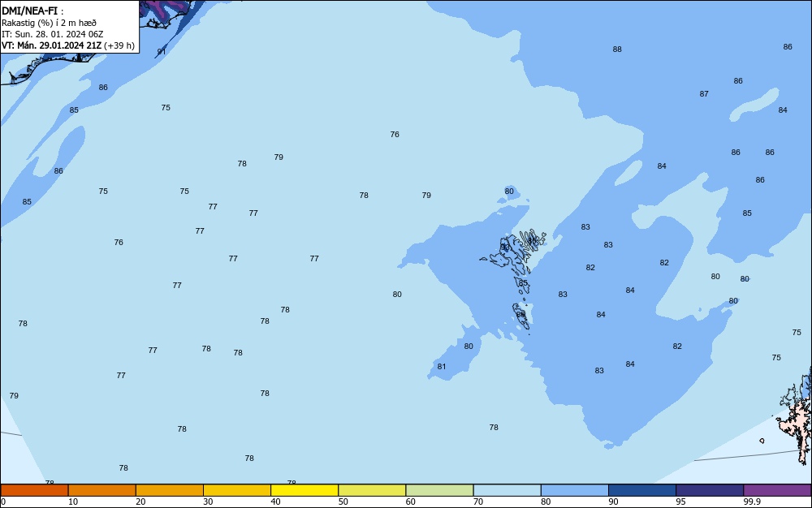Click the legend tick label '30'
Screen dimensions: 812x508
pos(208,502)
